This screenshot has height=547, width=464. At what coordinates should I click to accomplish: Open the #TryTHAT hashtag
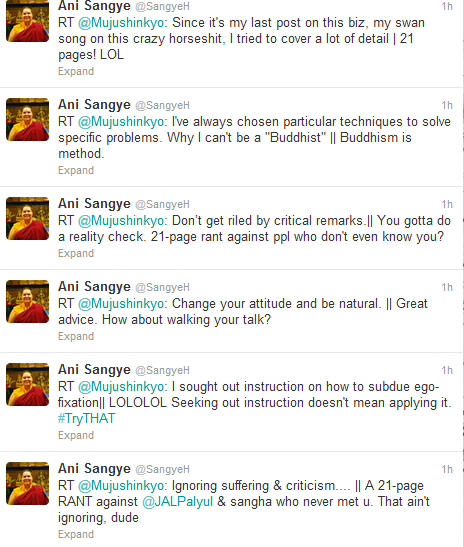tap(87, 419)
